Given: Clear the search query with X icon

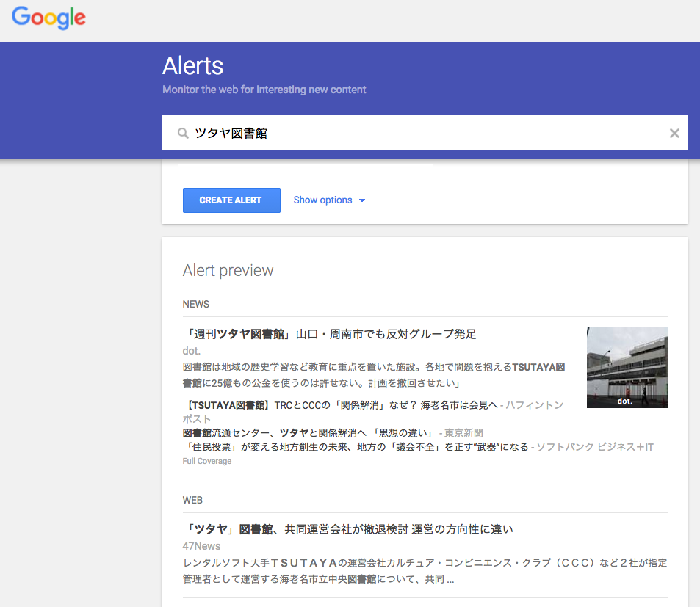Looking at the screenshot, I should click(674, 133).
